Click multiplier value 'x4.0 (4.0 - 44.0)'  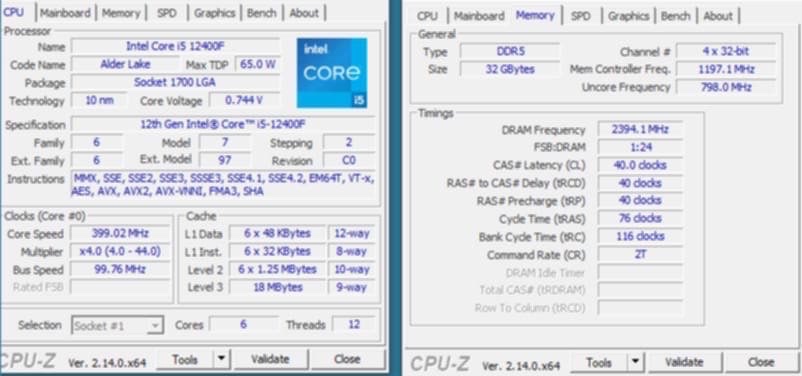click(120, 251)
